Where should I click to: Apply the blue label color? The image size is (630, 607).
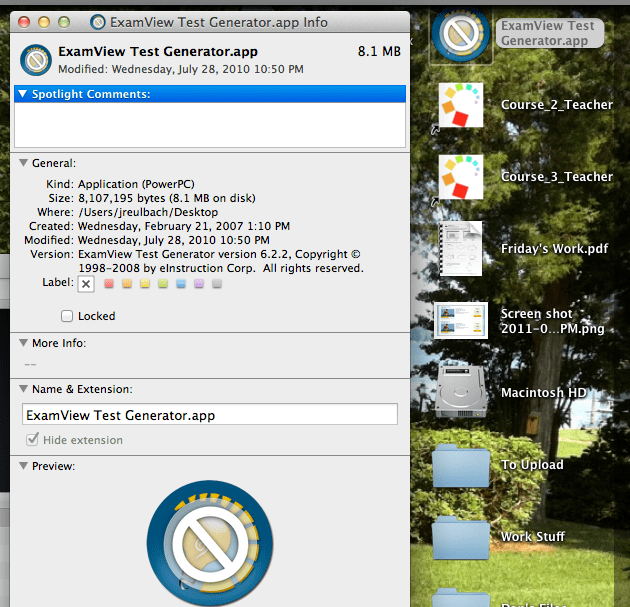click(181, 284)
